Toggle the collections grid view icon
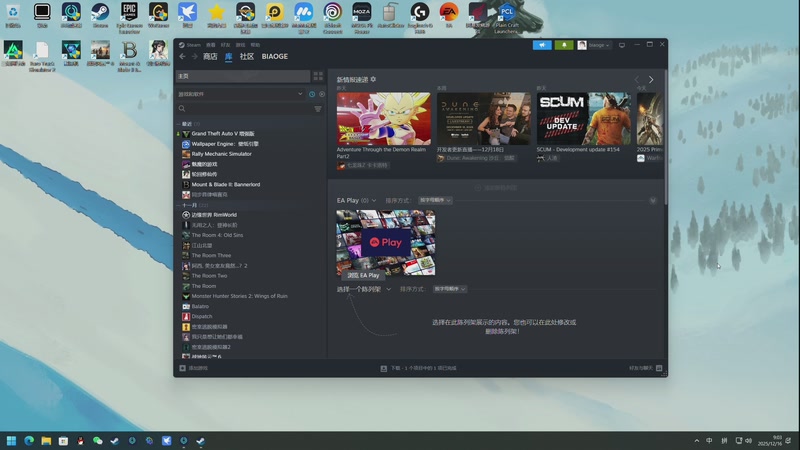This screenshot has height=450, width=800. click(318, 76)
